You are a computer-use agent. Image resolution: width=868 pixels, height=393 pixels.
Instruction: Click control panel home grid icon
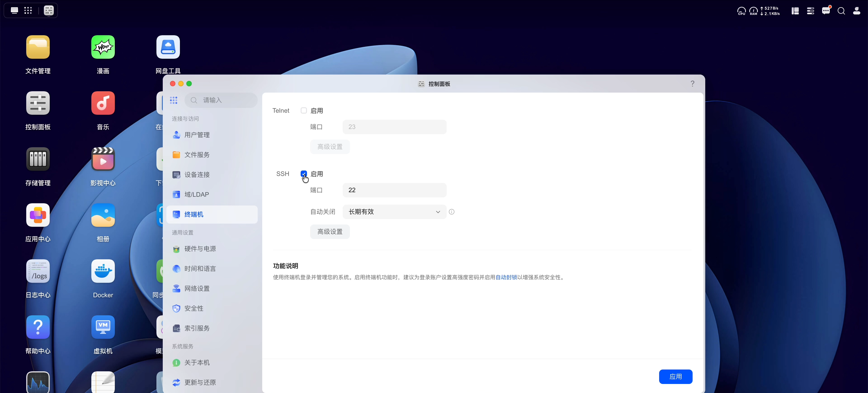[174, 100]
